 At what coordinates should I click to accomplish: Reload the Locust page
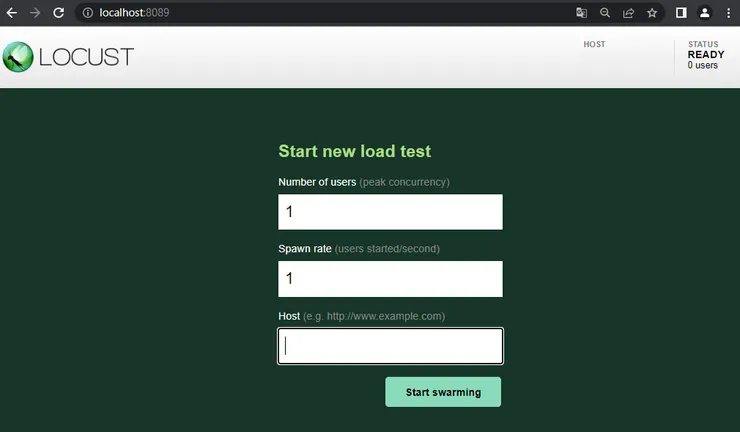[x=59, y=13]
